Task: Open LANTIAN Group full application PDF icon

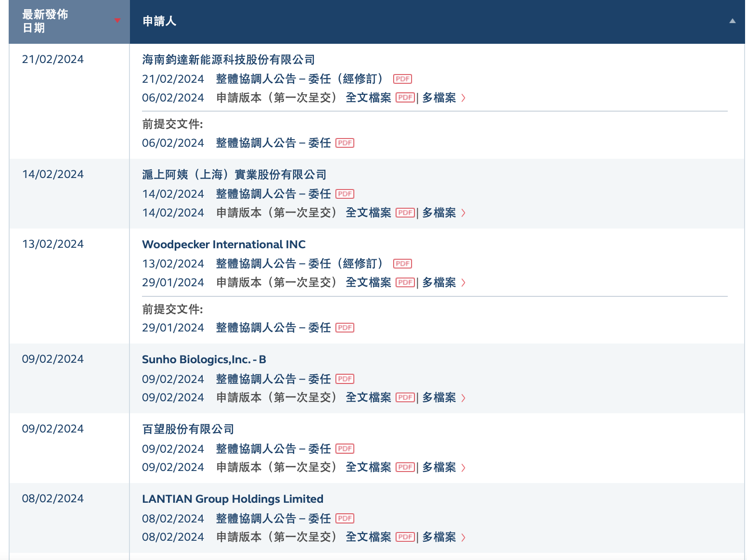Action: tap(405, 537)
